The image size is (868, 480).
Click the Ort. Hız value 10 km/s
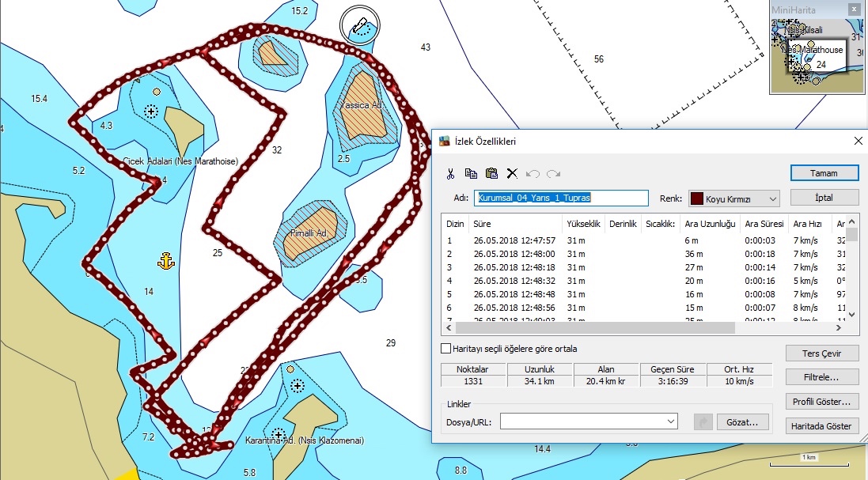click(740, 381)
